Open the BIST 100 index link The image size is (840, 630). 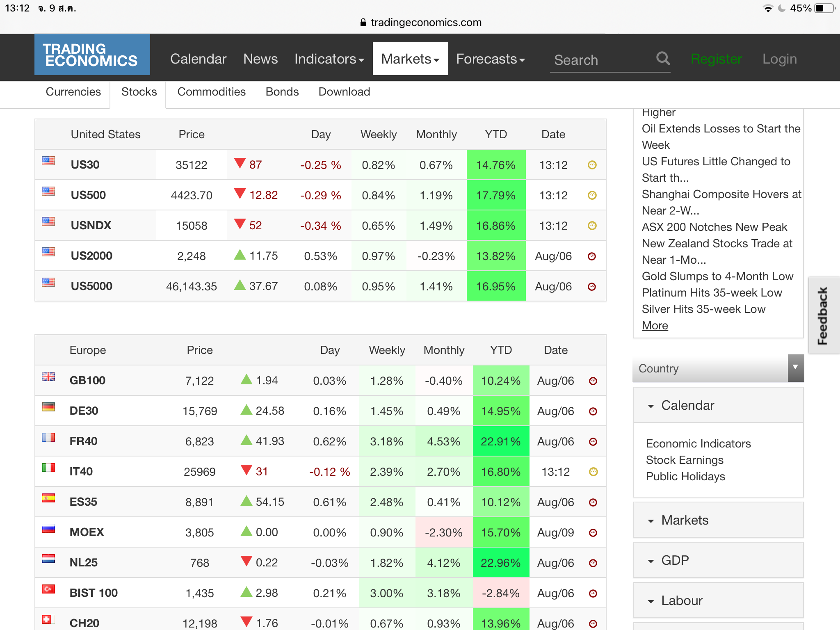pos(94,593)
